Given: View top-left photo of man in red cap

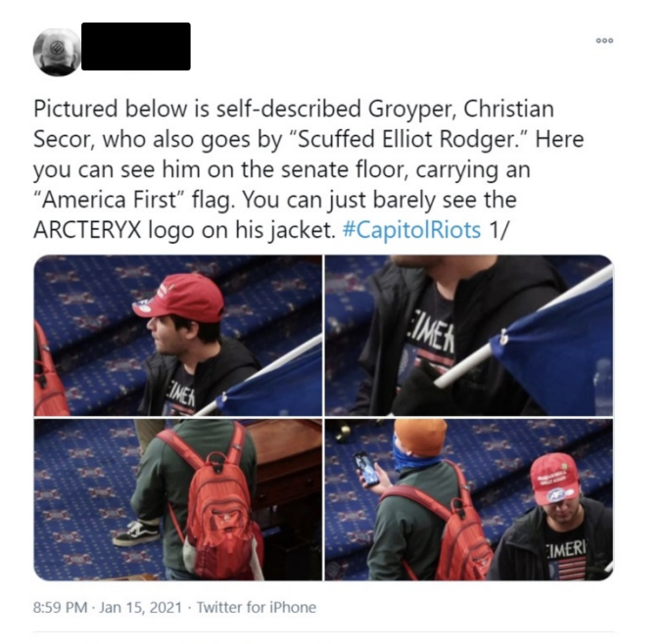Looking at the screenshot, I should [177, 336].
